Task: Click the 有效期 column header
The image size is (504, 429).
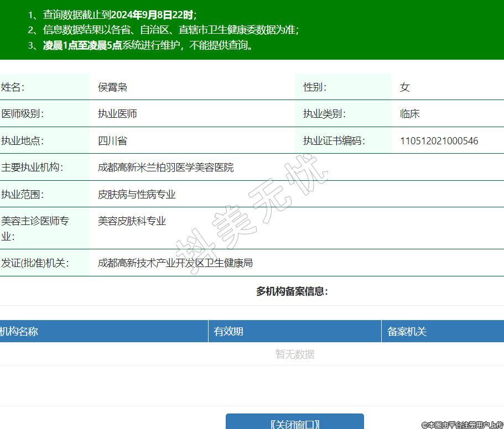Action: coord(228,332)
